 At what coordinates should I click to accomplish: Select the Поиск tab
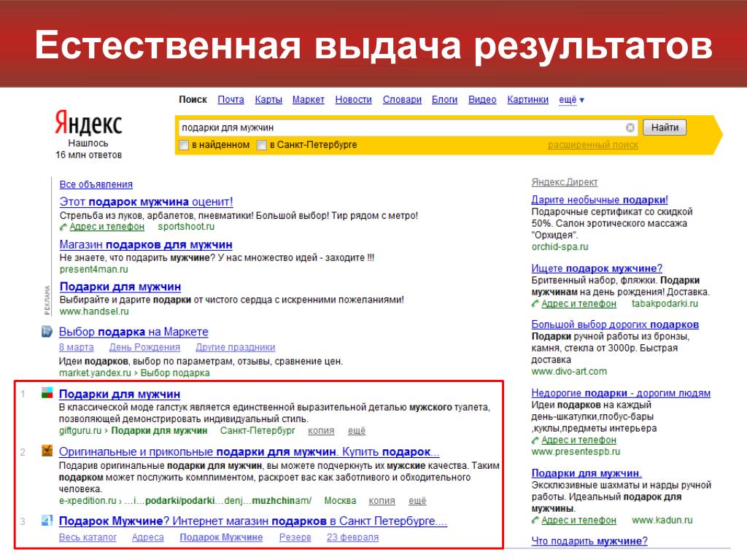click(x=193, y=99)
